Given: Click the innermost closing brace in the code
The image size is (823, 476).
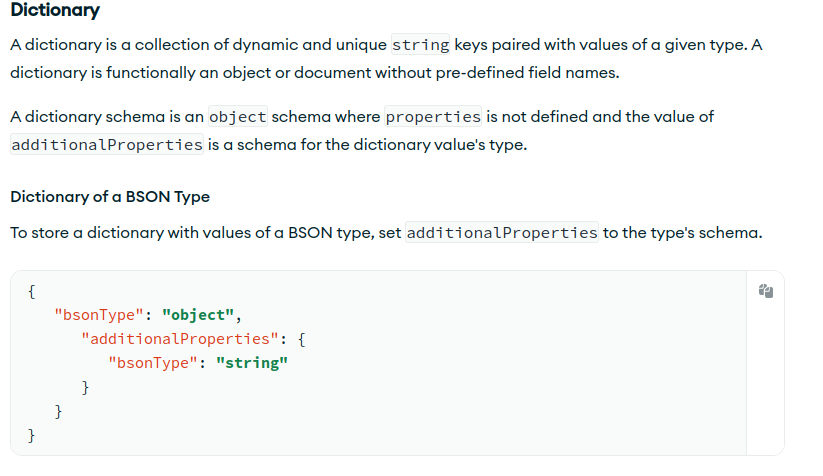Looking at the screenshot, I should pos(86,387).
